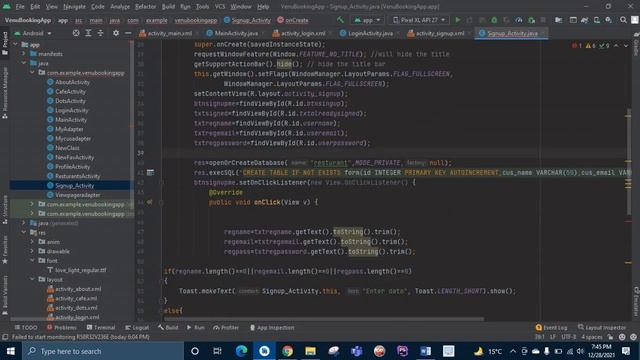Open the Logcat tool window
This screenshot has width=640, height=360.
137,327
